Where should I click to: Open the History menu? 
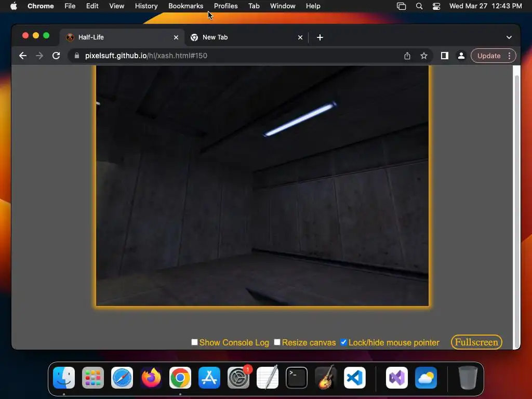pos(146,6)
